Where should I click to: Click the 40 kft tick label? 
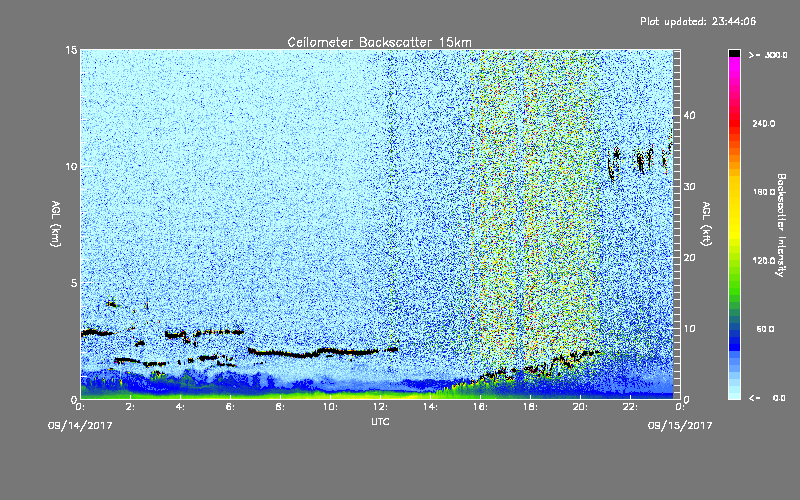click(x=689, y=116)
